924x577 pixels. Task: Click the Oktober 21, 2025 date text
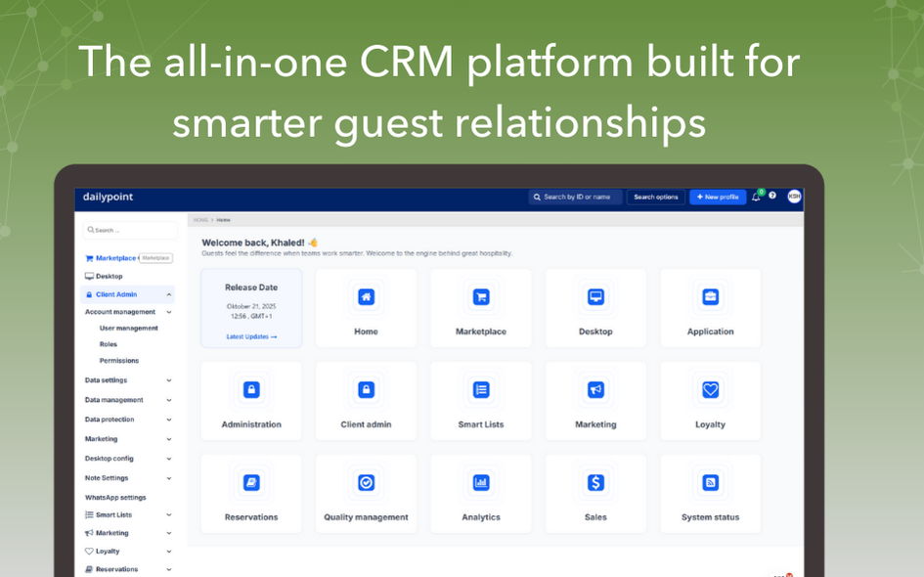(251, 306)
